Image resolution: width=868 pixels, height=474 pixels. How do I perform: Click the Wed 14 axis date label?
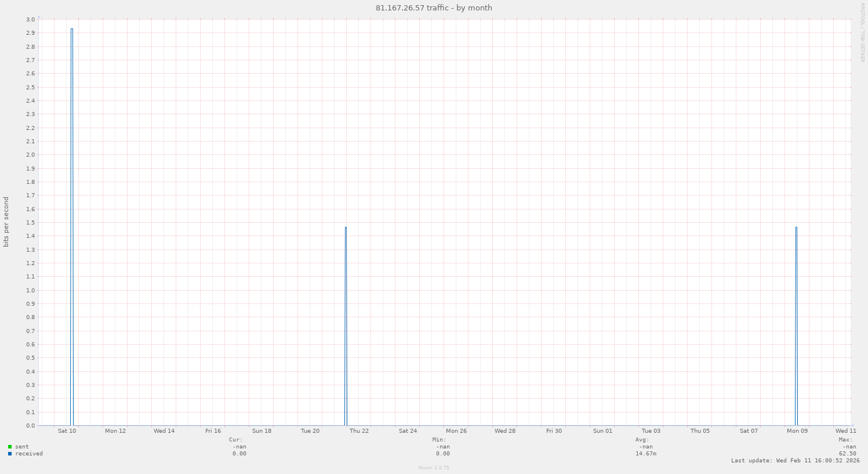click(164, 431)
